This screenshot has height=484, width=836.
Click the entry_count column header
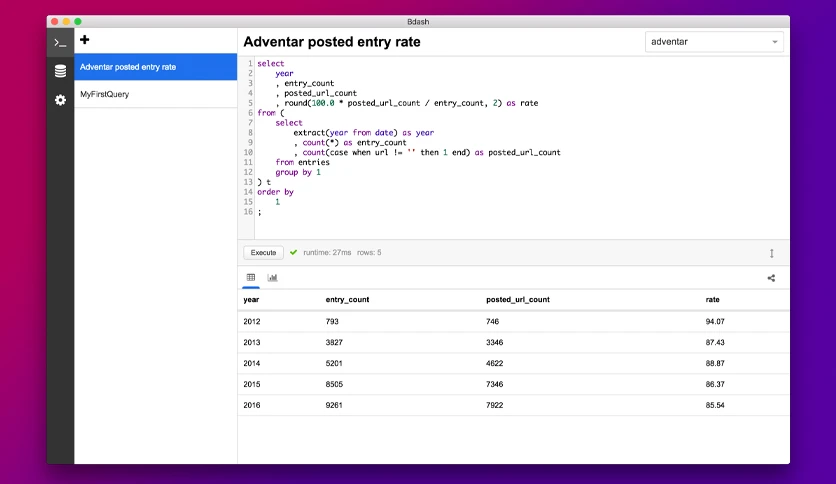click(347, 300)
